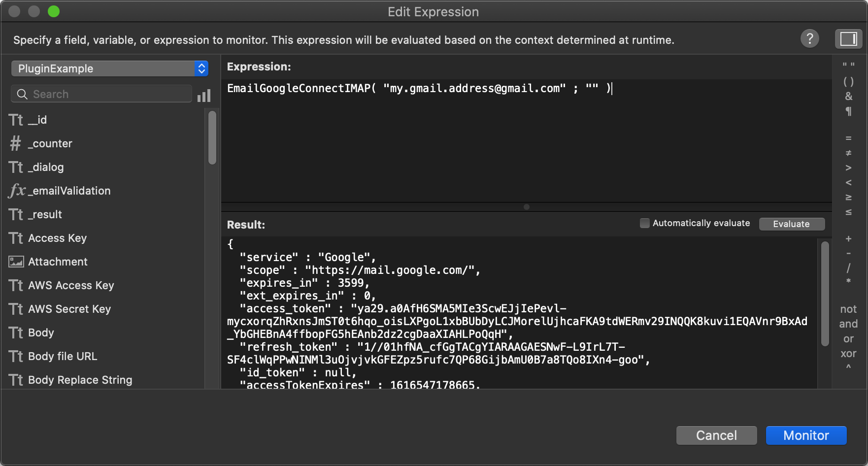Insert minus subtraction operator
The width and height of the screenshot is (868, 466).
[848, 254]
